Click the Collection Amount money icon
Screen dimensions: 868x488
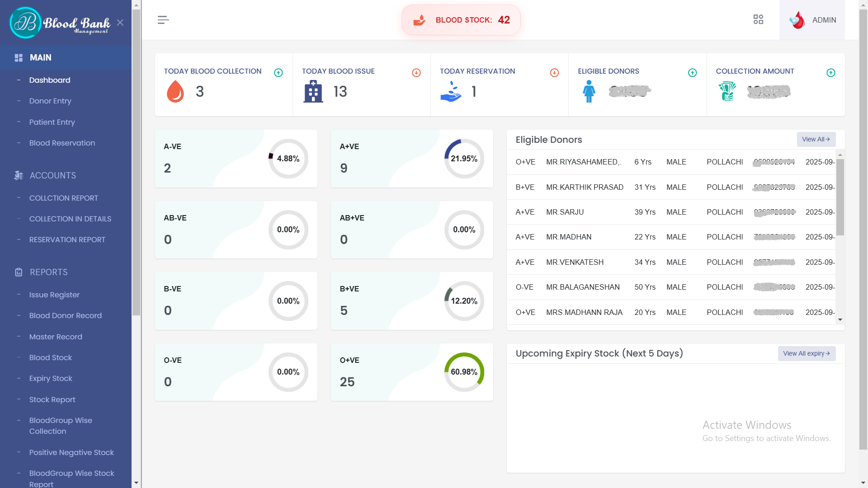[727, 91]
